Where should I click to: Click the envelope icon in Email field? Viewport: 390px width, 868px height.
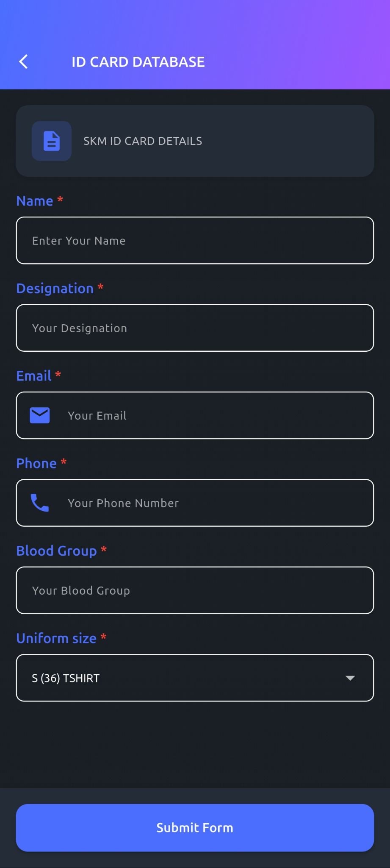(x=40, y=415)
